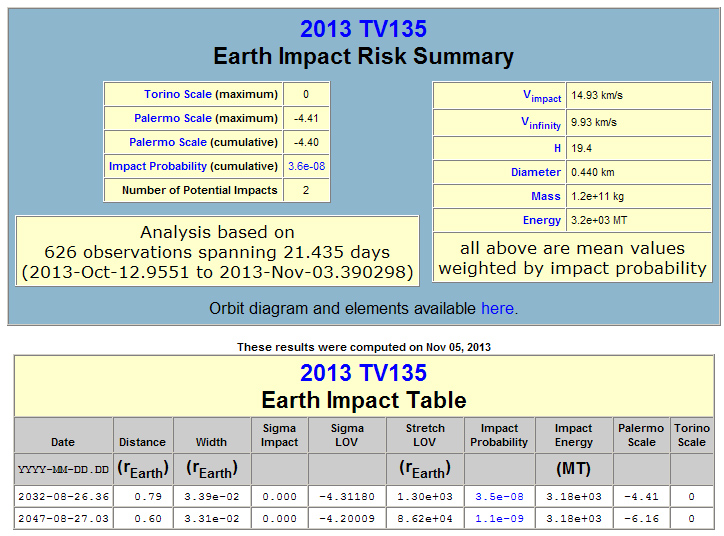Open the 3.6e-08 cumulative probability value link
This screenshot has height=536, width=724.
click(307, 166)
